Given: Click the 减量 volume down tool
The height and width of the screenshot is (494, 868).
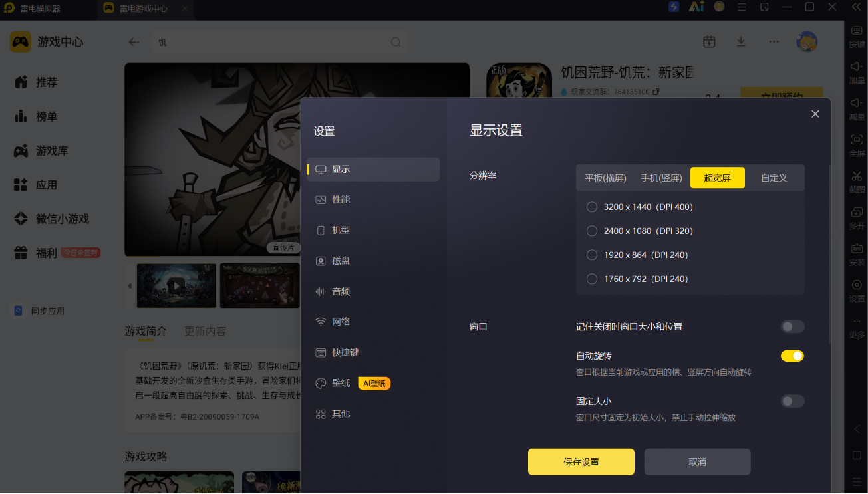Looking at the screenshot, I should (857, 110).
